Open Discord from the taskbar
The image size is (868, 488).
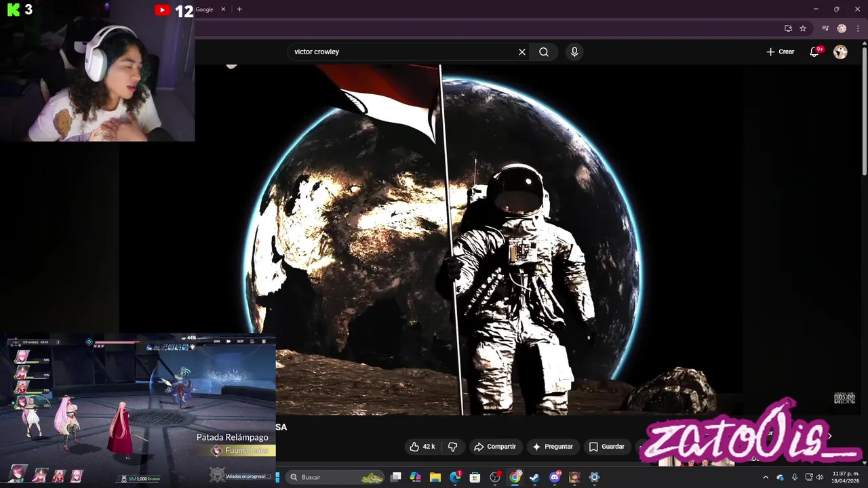tap(555, 477)
